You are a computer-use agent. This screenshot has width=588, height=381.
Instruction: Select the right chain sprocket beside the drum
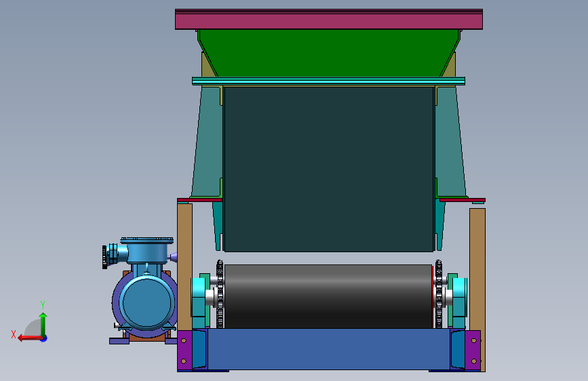[x=438, y=294]
